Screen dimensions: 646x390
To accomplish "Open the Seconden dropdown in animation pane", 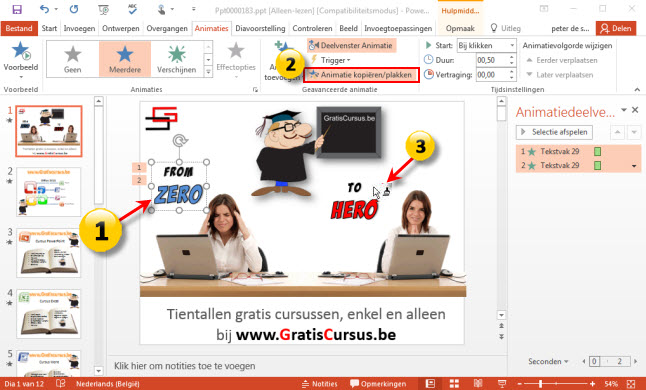I will [548, 361].
